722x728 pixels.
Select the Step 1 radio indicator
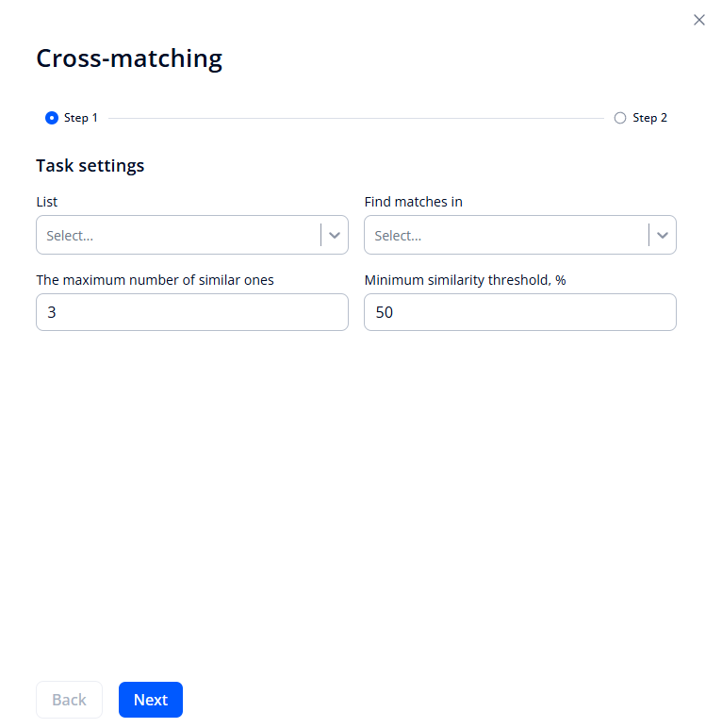(52, 118)
